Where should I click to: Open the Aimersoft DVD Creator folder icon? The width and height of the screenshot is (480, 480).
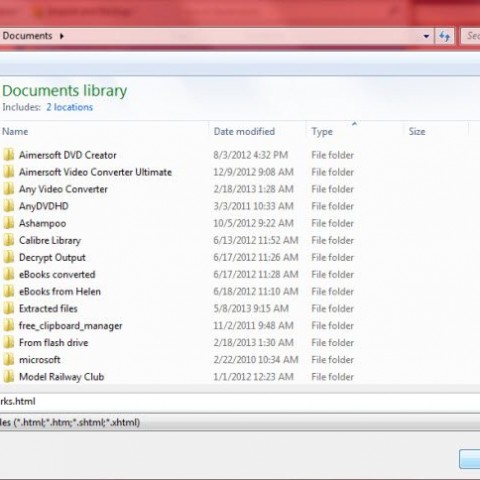[x=9, y=155]
